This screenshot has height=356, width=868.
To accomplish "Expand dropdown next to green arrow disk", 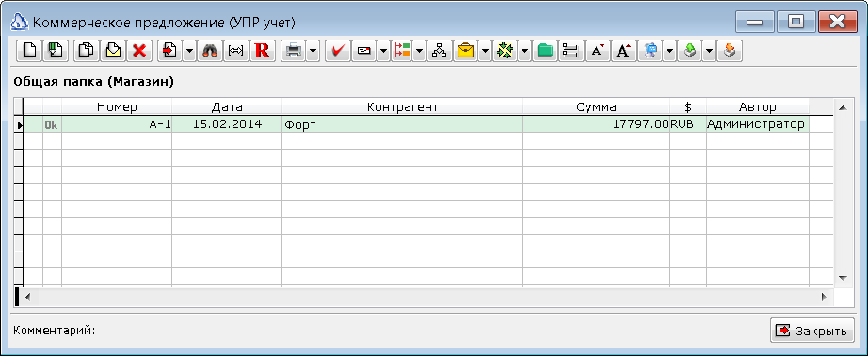I will tap(709, 51).
